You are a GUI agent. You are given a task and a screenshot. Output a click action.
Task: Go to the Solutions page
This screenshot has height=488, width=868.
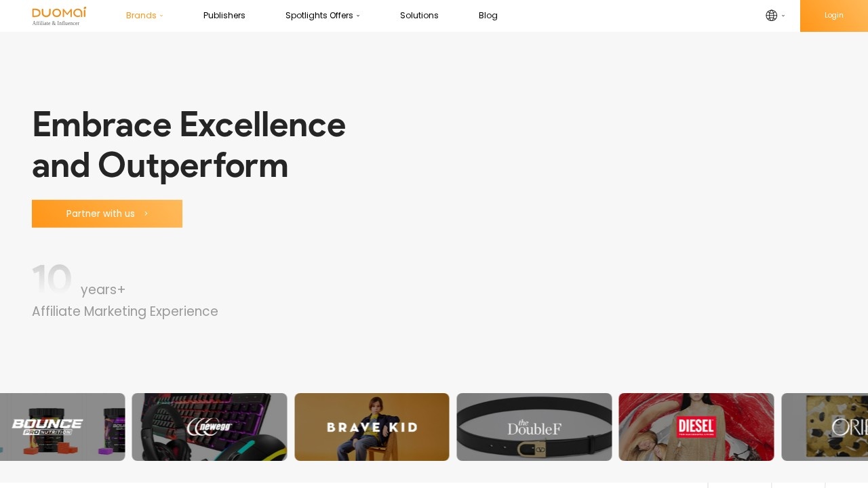coord(419,16)
